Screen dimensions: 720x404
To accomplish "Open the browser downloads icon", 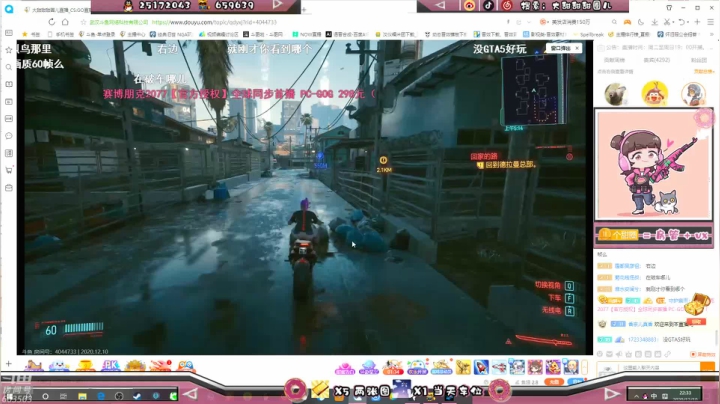I will pos(655,22).
